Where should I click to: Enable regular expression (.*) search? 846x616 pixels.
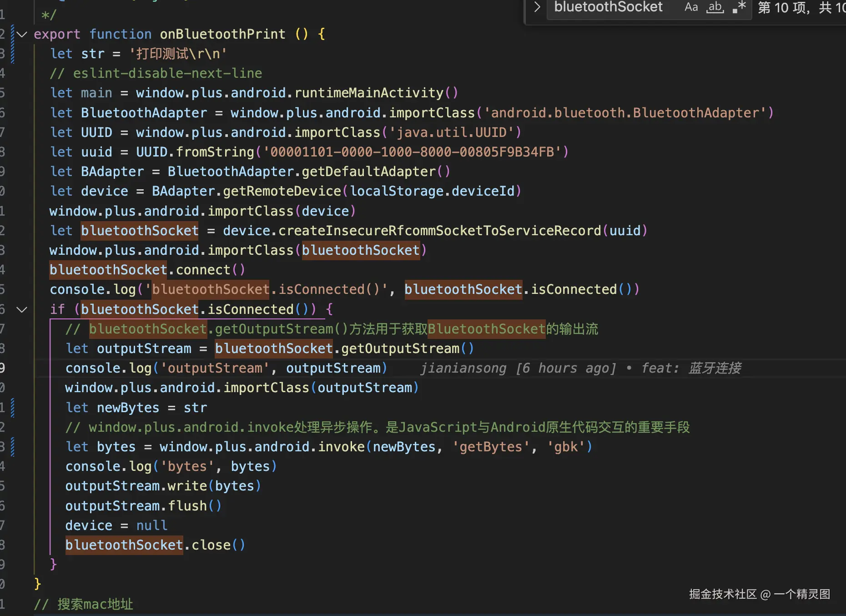click(x=739, y=7)
